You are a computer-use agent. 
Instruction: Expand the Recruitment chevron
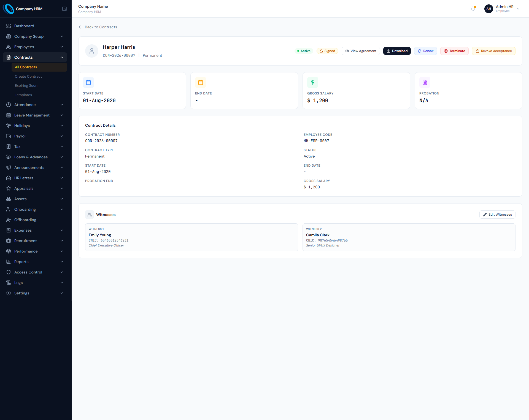point(62,241)
